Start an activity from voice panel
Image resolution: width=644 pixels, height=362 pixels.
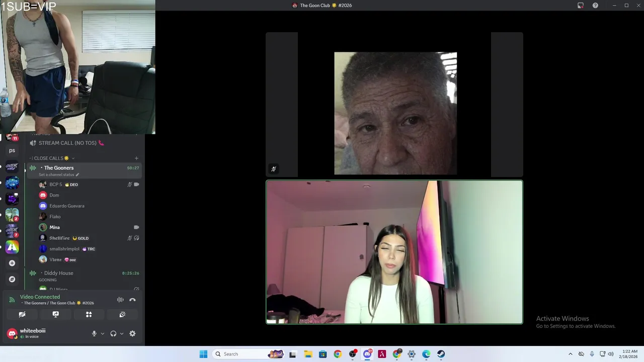[x=89, y=314]
